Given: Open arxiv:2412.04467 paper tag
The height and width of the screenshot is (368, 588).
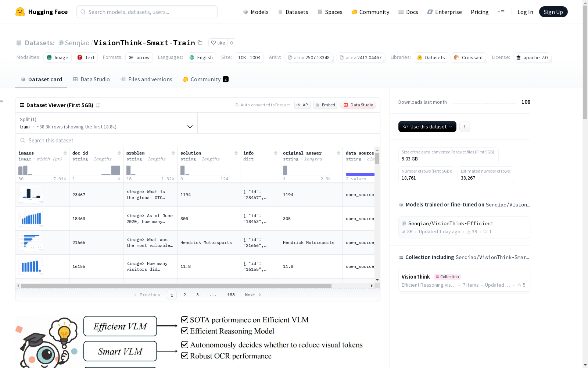Looking at the screenshot, I should 361,57.
